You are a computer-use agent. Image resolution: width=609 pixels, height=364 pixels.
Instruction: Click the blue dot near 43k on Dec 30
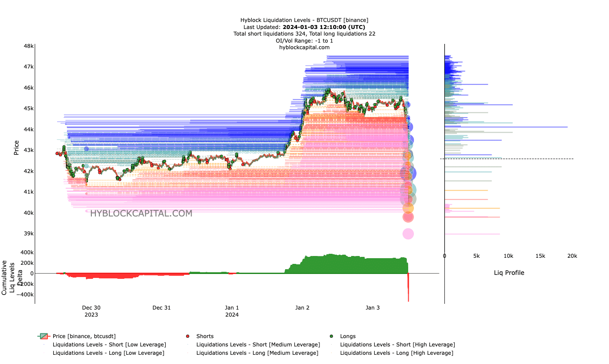point(87,149)
